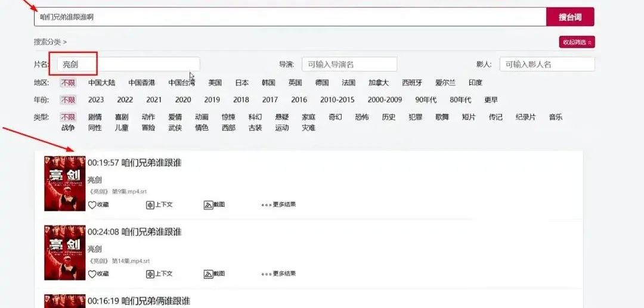The height and width of the screenshot is (308, 644).
Task: Filter by year 2019
Action: [x=212, y=99]
